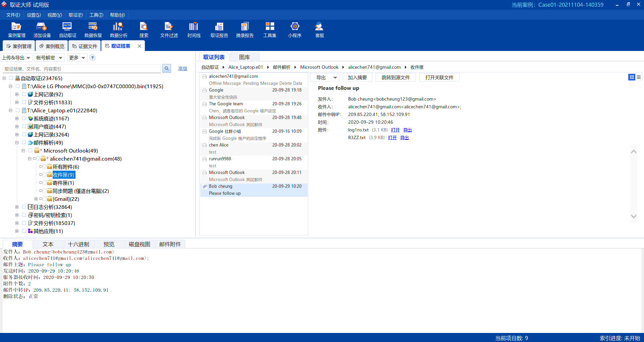Open 数据分析 tool
The height and width of the screenshot is (342, 644).
pyautogui.click(x=118, y=30)
